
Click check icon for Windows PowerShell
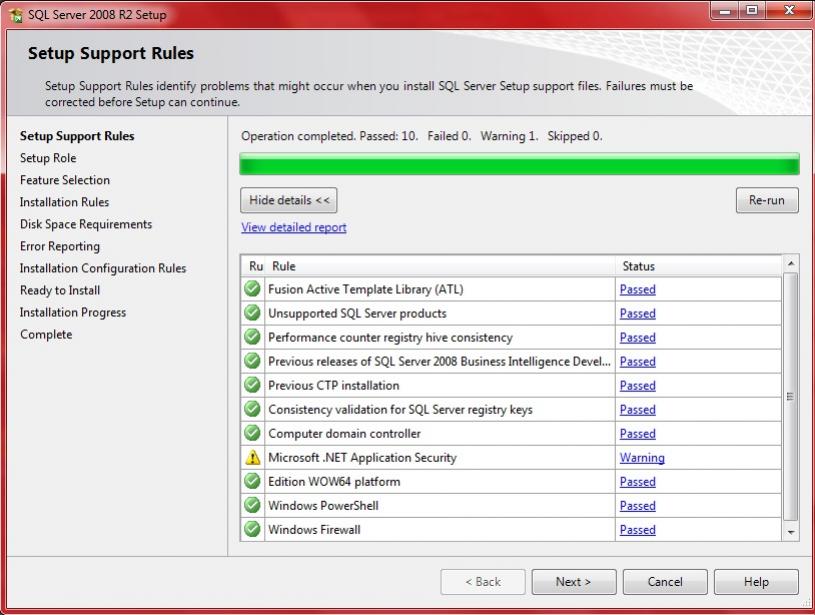point(252,505)
